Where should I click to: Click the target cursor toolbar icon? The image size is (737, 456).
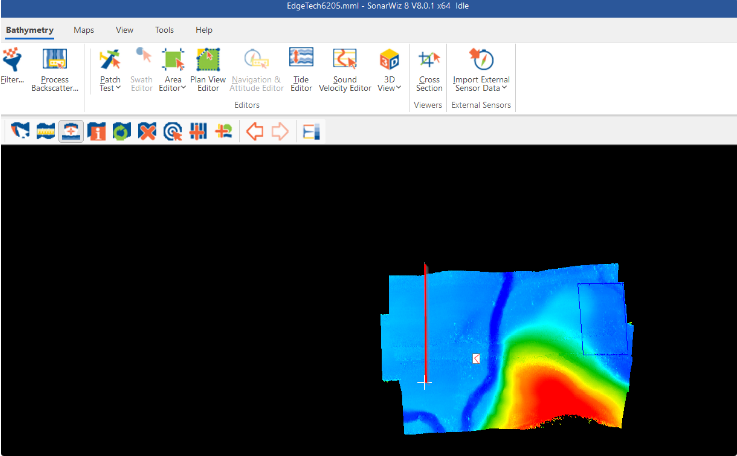coord(173,131)
